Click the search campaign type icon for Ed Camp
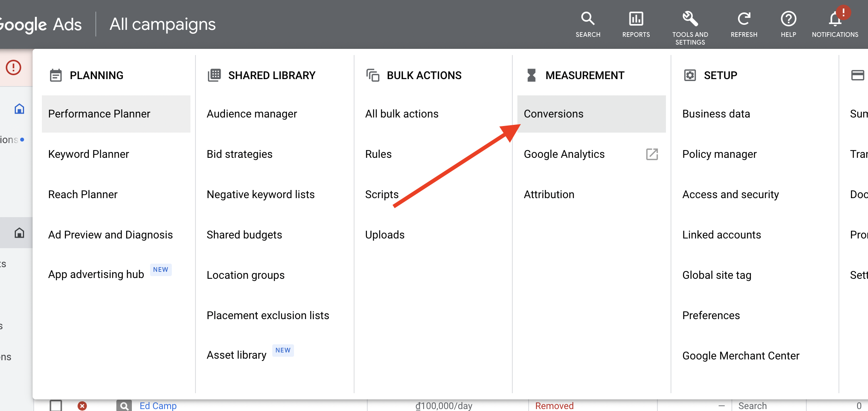This screenshot has width=868, height=411. [124, 406]
